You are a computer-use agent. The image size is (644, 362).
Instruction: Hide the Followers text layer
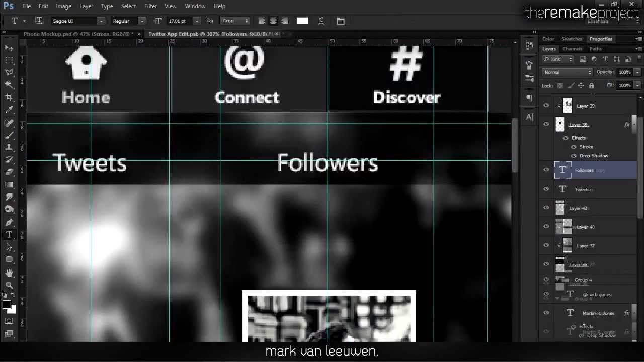[x=546, y=170]
